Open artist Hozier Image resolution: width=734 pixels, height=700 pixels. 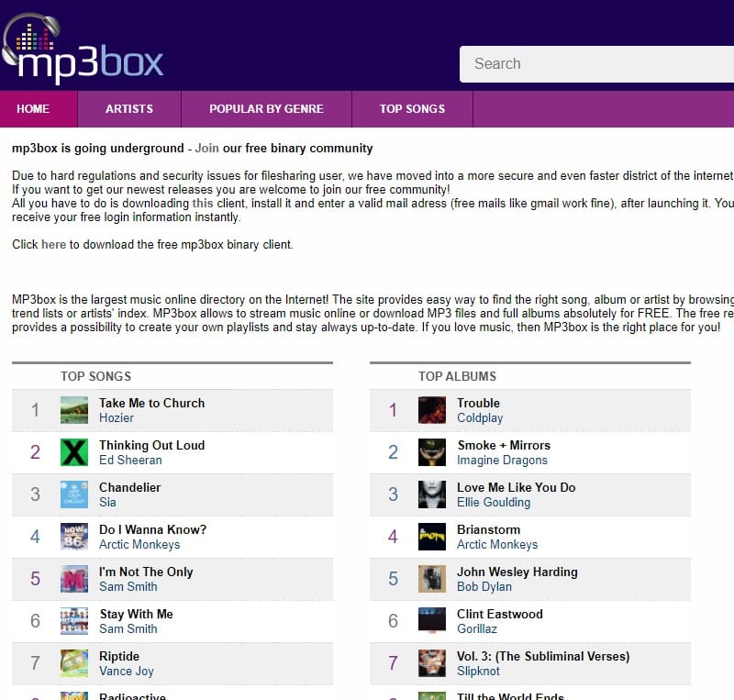pos(117,417)
